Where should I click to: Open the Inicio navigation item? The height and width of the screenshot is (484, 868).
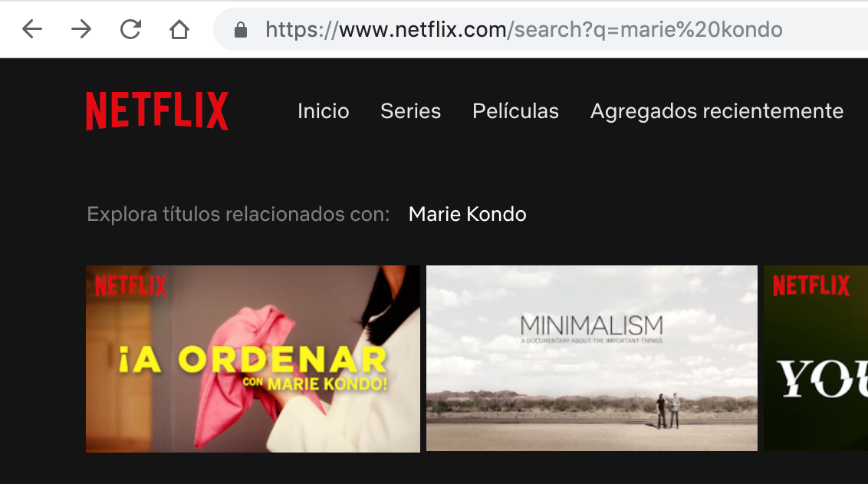click(x=324, y=111)
